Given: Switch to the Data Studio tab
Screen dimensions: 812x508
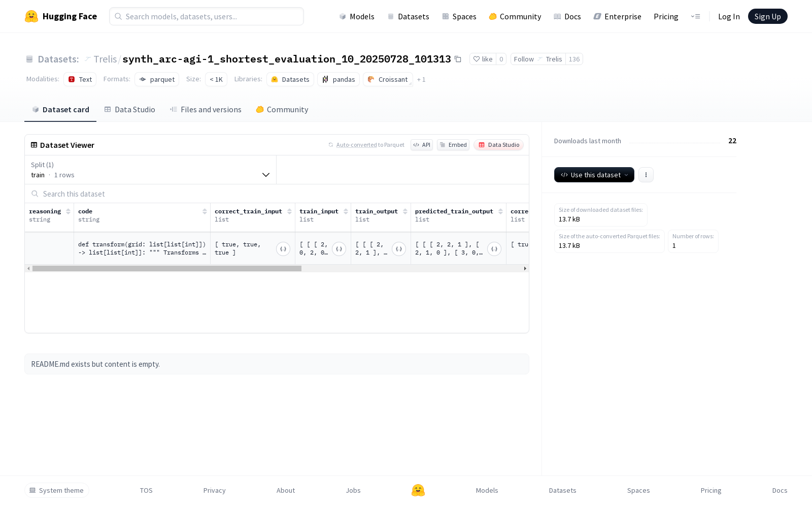Looking at the screenshot, I should (x=129, y=110).
